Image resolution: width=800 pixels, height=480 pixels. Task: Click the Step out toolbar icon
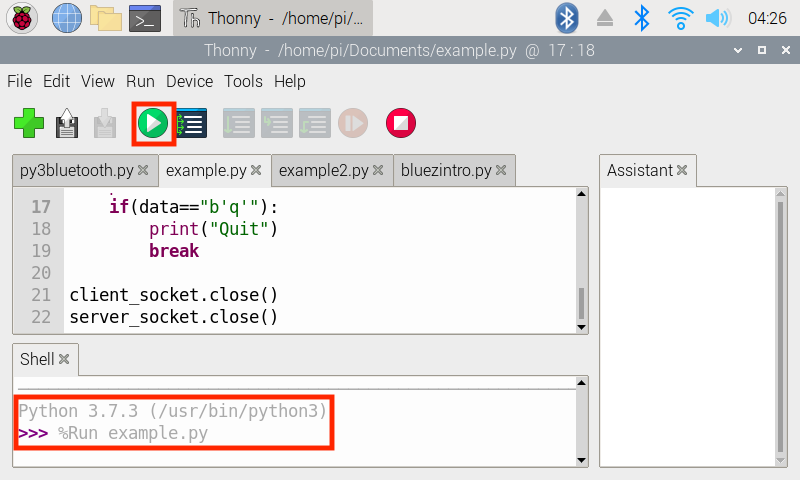[x=315, y=123]
